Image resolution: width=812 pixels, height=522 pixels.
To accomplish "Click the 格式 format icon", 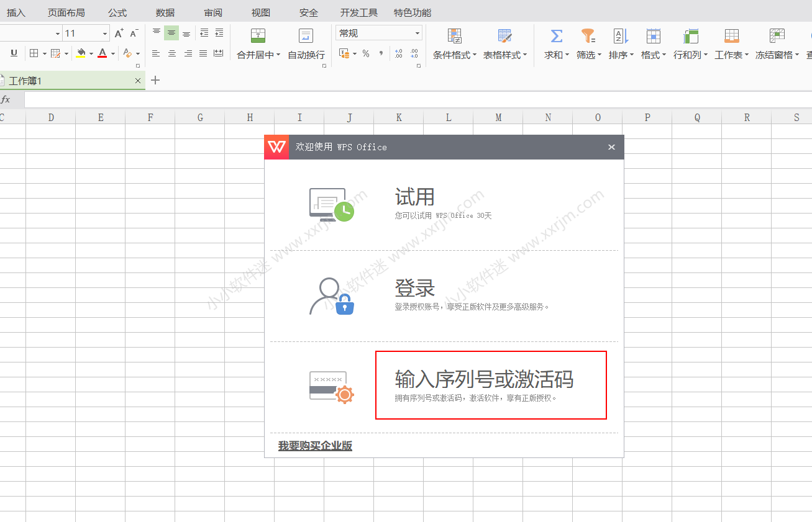I will [x=653, y=35].
